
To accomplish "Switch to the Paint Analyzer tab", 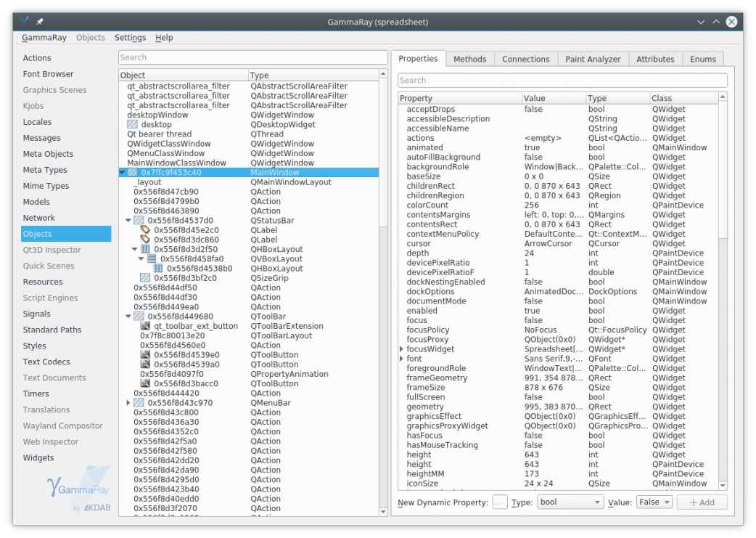I will click(x=593, y=60).
